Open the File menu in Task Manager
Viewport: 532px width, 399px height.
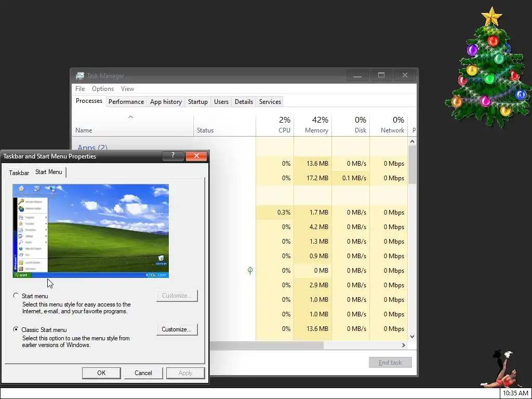coord(80,88)
